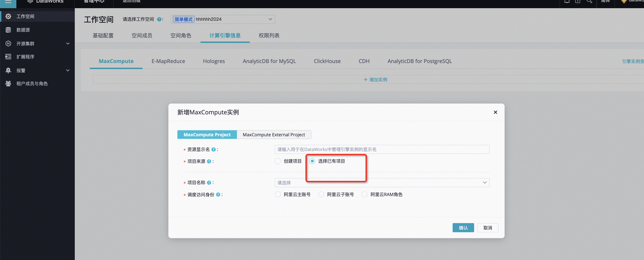Choose 阿里云RAM角色 as scheduling identity
This screenshot has height=260, width=644.
pos(365,194)
